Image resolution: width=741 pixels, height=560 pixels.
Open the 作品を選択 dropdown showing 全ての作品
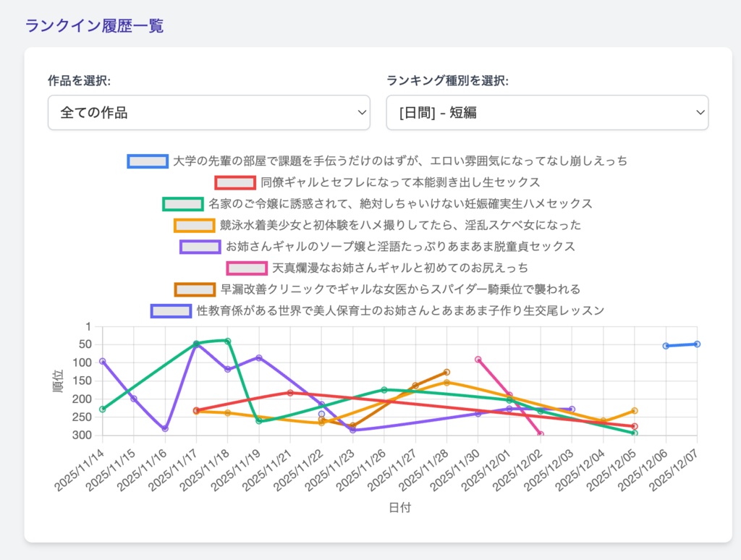pos(208,113)
